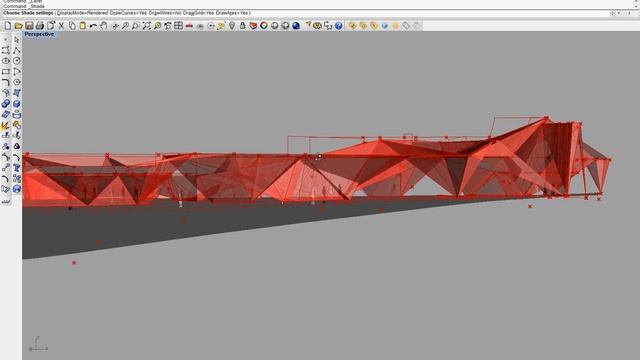Copy selection using the Copy icon
Viewport: 640px width, 360px height.
(72, 26)
